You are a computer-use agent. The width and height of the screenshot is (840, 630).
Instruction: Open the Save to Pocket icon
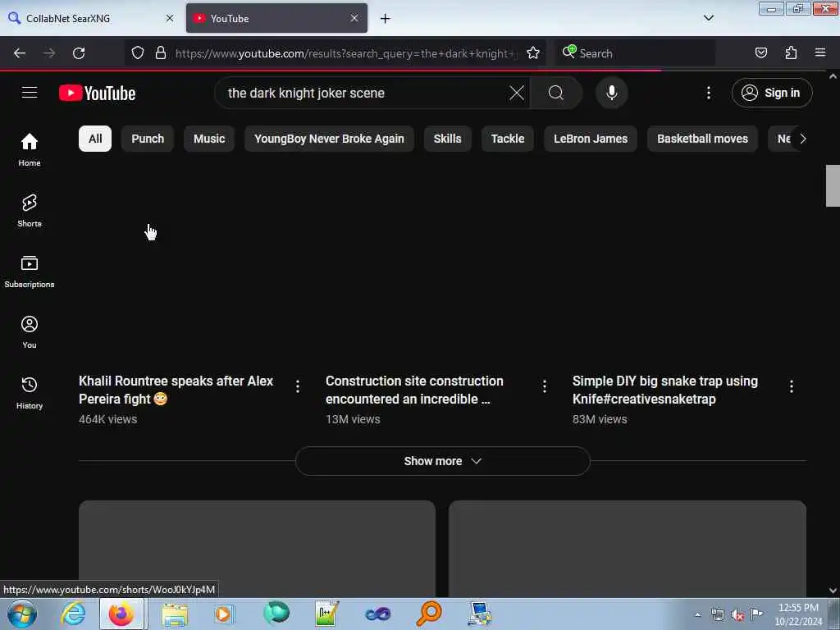click(760, 53)
